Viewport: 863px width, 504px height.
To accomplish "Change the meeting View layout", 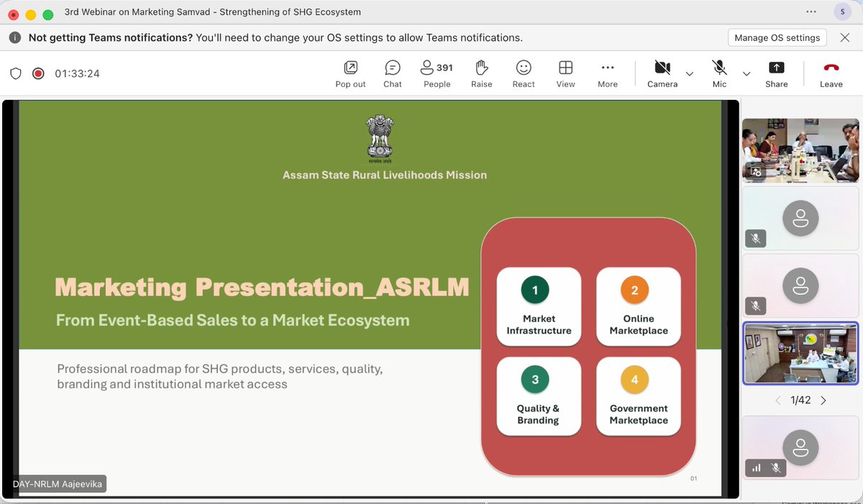I will 566,74.
